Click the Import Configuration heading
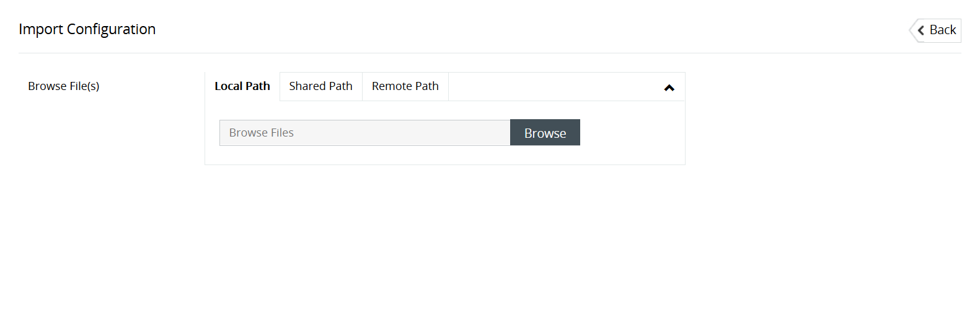 (x=87, y=29)
